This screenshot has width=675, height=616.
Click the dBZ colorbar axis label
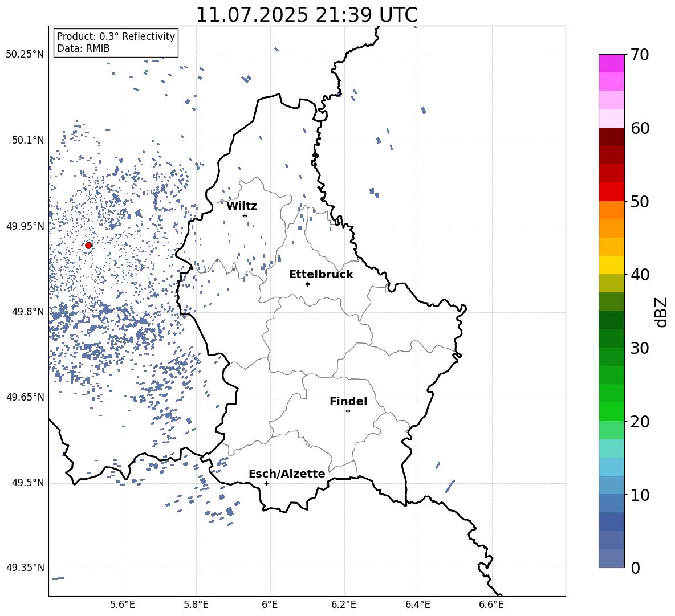pyautogui.click(x=661, y=312)
